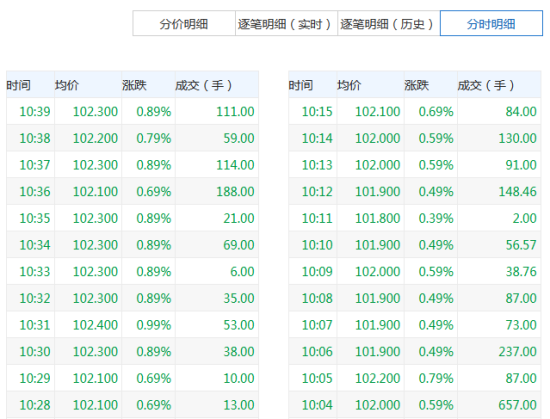Select the 10:28 row in left table
550x419 pixels.
pos(133,405)
